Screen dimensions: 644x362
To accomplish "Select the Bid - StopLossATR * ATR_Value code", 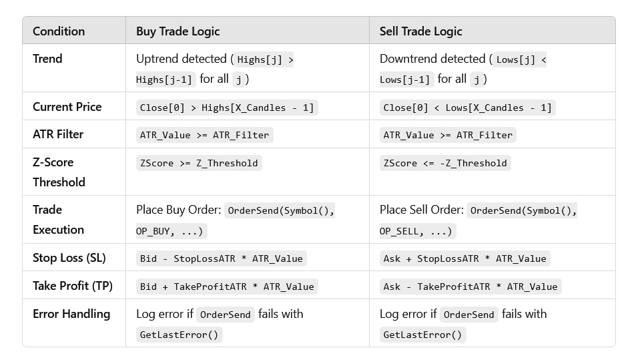I will click(222, 258).
